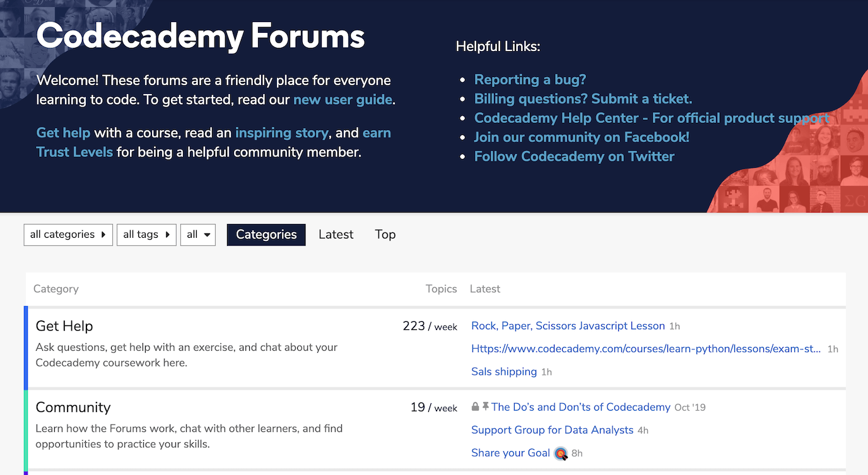Switch to the Top tab
868x475 pixels.
point(385,234)
